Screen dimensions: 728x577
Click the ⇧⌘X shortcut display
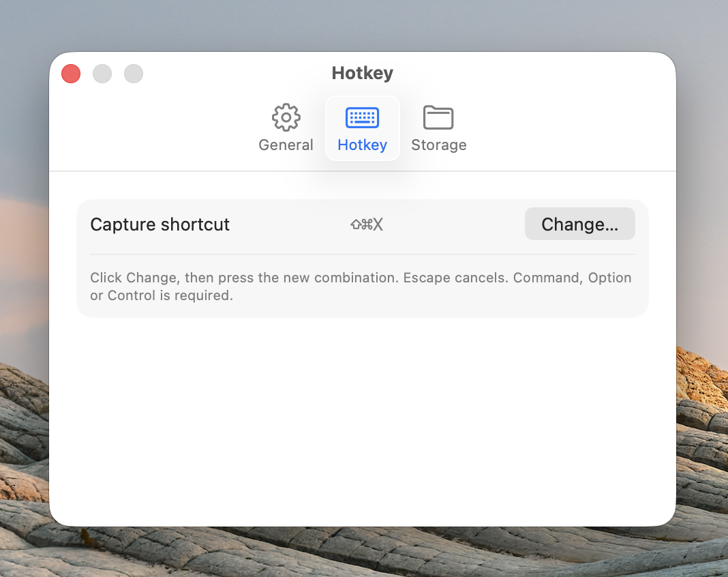click(x=367, y=224)
